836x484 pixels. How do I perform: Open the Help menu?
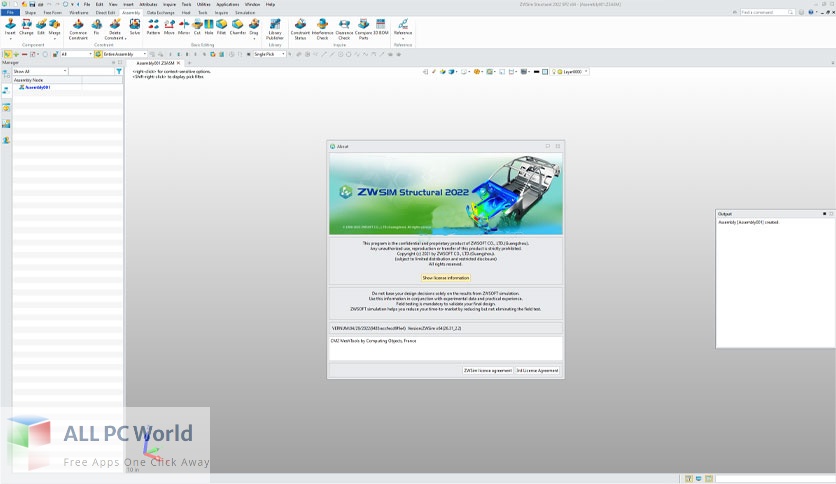(x=270, y=4)
